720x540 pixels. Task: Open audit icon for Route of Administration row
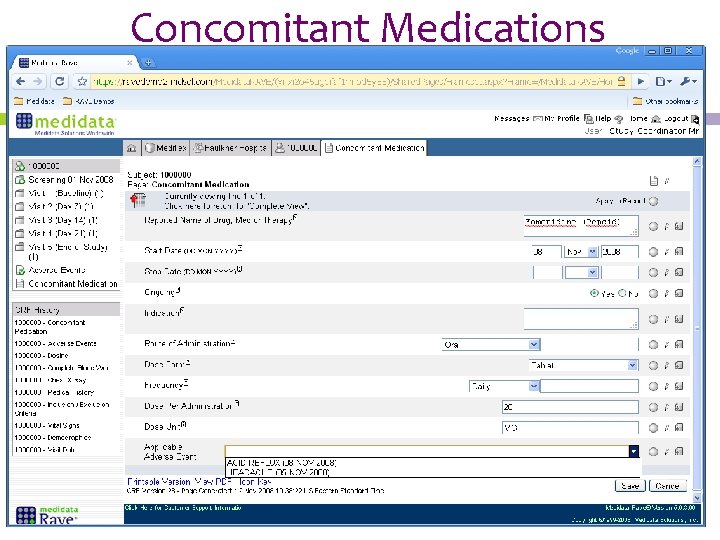click(x=679, y=344)
